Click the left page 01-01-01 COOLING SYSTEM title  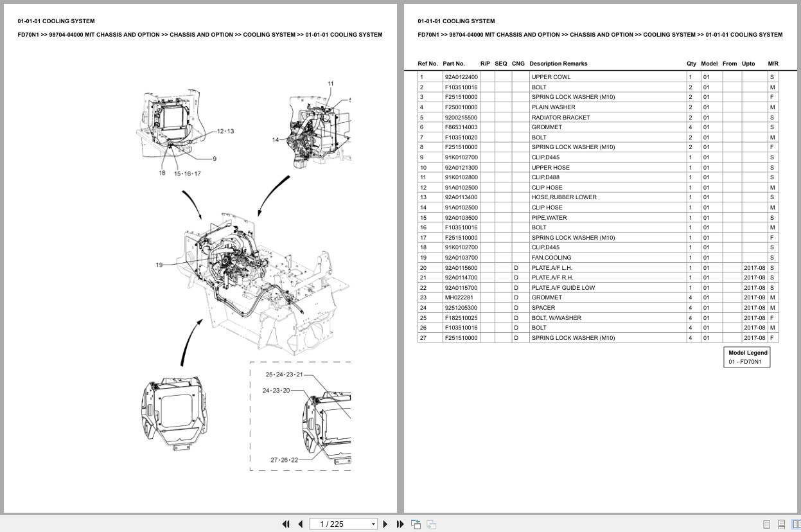[56, 21]
